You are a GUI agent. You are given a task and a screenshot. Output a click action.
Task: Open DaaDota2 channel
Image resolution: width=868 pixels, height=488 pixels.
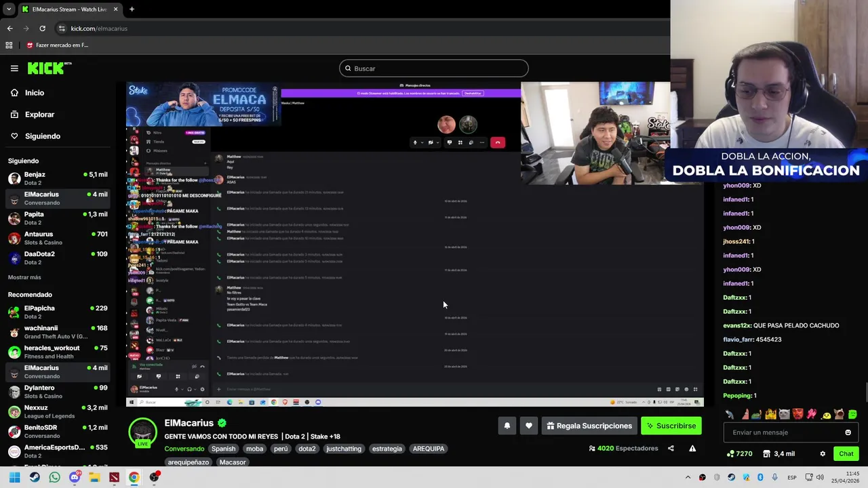coord(58,258)
